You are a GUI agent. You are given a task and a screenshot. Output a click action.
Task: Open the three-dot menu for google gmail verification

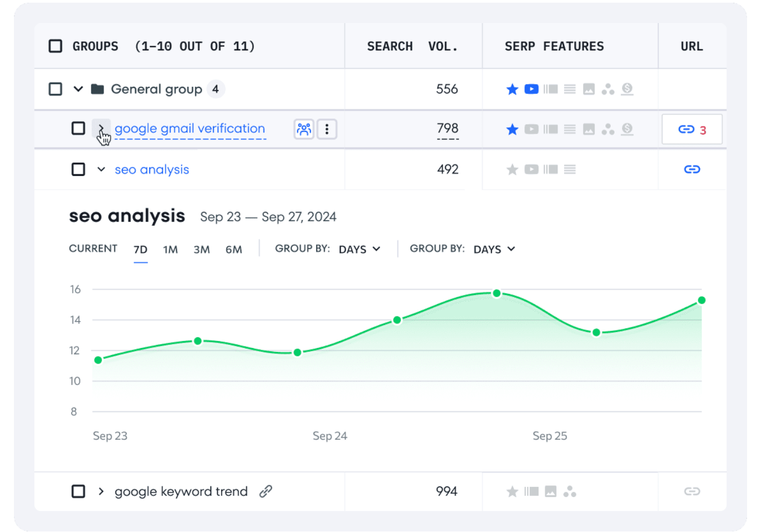pos(327,129)
